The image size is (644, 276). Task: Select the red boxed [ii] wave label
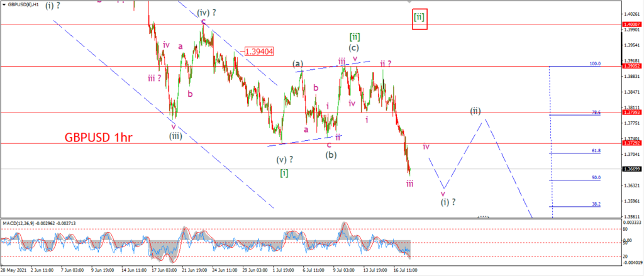pos(419,19)
